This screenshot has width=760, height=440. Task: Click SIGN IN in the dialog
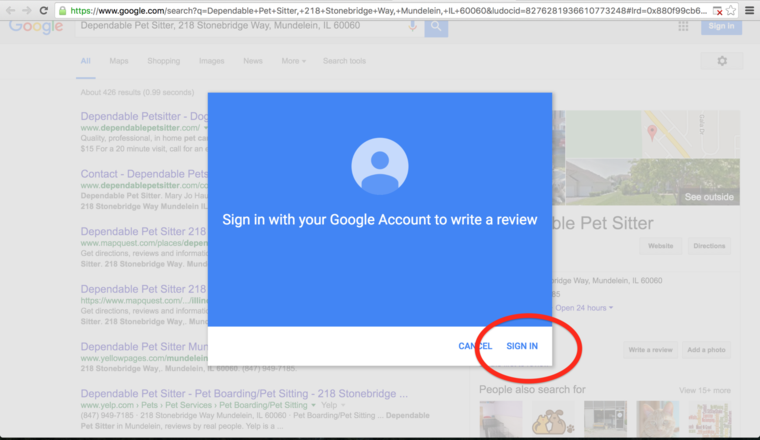pyautogui.click(x=521, y=346)
